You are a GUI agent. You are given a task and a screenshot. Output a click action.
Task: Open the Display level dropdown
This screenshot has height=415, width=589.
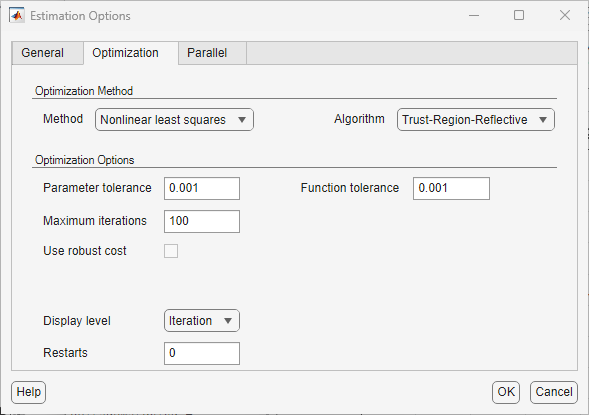[x=202, y=321]
